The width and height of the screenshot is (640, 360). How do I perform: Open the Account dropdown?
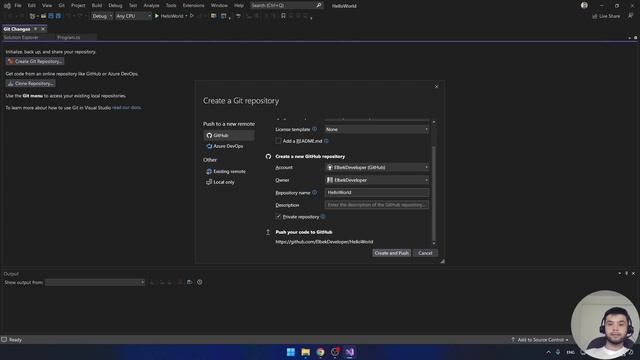point(377,167)
